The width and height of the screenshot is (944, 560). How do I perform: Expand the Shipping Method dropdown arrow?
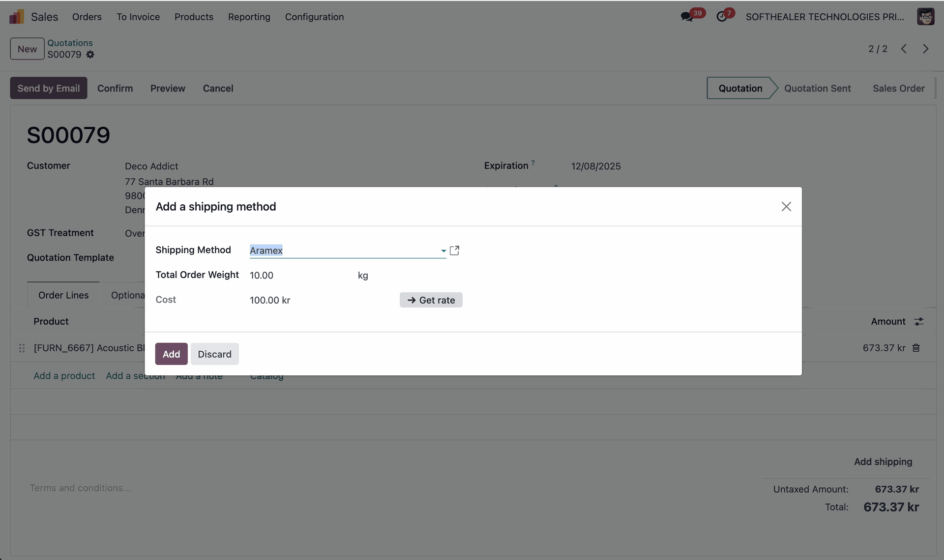[x=443, y=251]
